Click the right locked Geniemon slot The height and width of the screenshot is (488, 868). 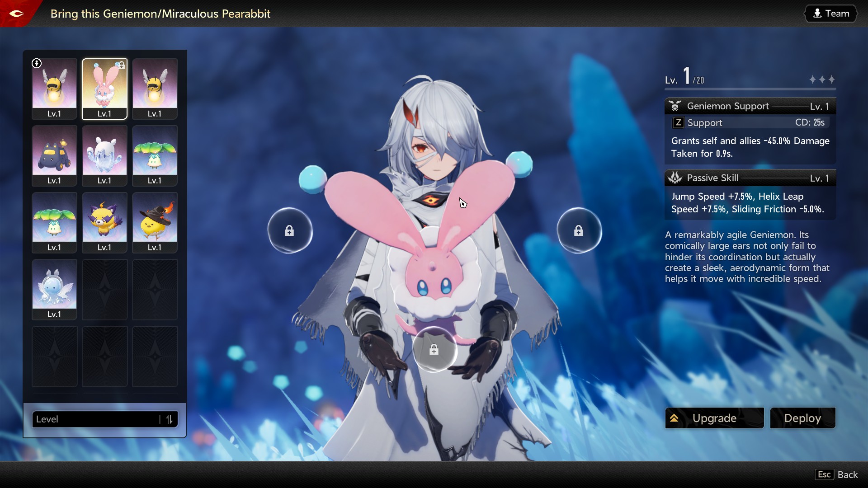(x=579, y=231)
